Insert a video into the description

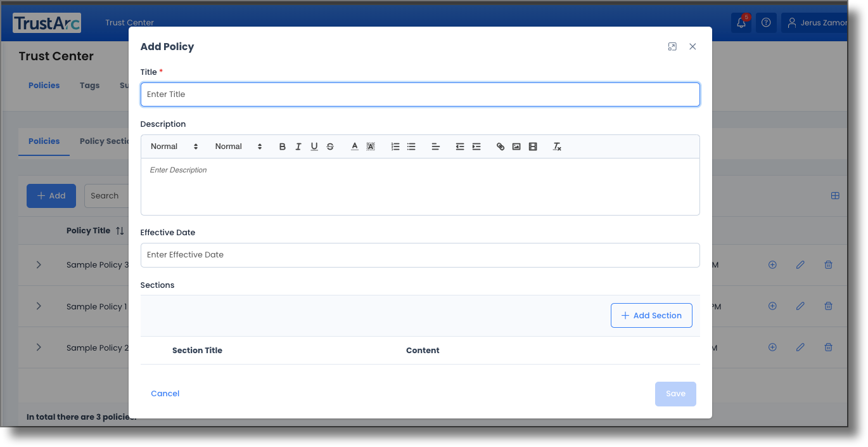(x=533, y=146)
